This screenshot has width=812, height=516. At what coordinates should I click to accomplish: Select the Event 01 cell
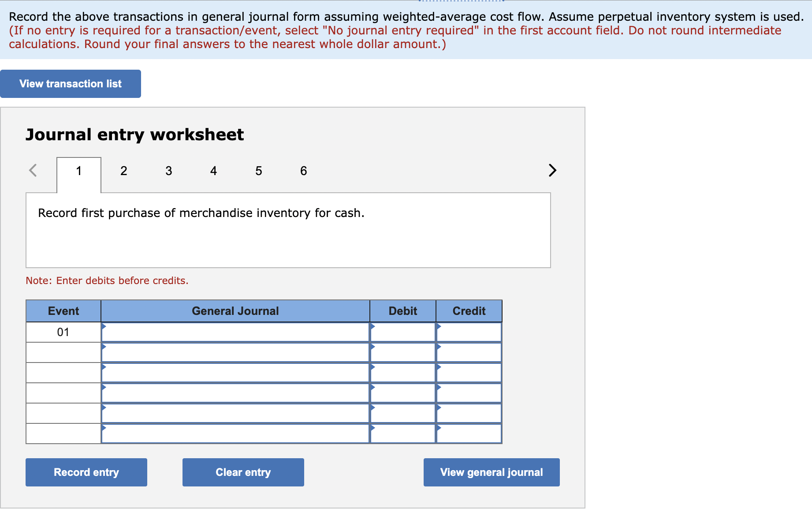[x=63, y=332]
